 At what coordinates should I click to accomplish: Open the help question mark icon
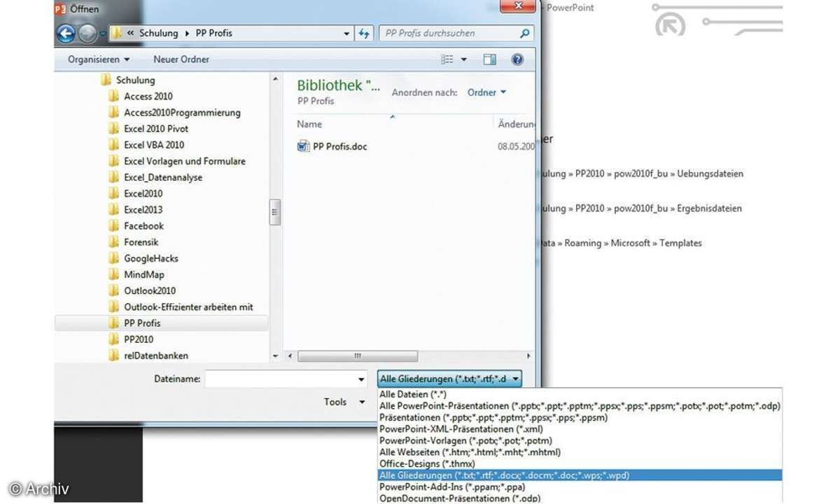pyautogui.click(x=517, y=59)
